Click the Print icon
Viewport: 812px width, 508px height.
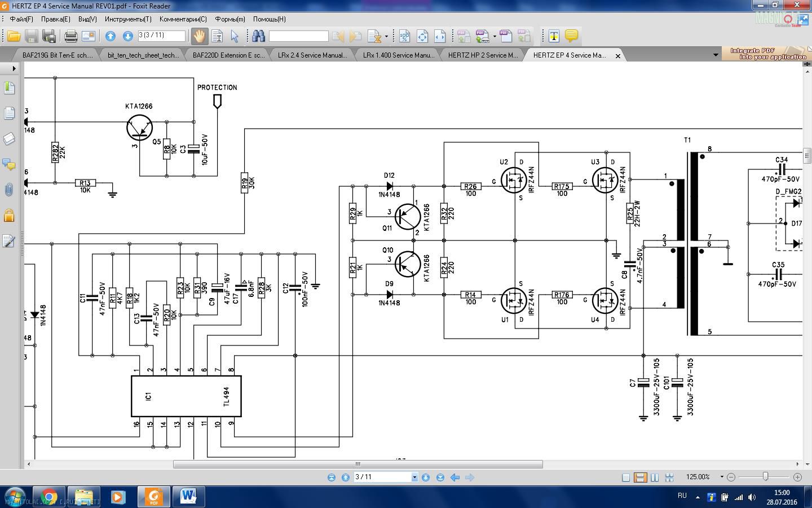(x=70, y=37)
